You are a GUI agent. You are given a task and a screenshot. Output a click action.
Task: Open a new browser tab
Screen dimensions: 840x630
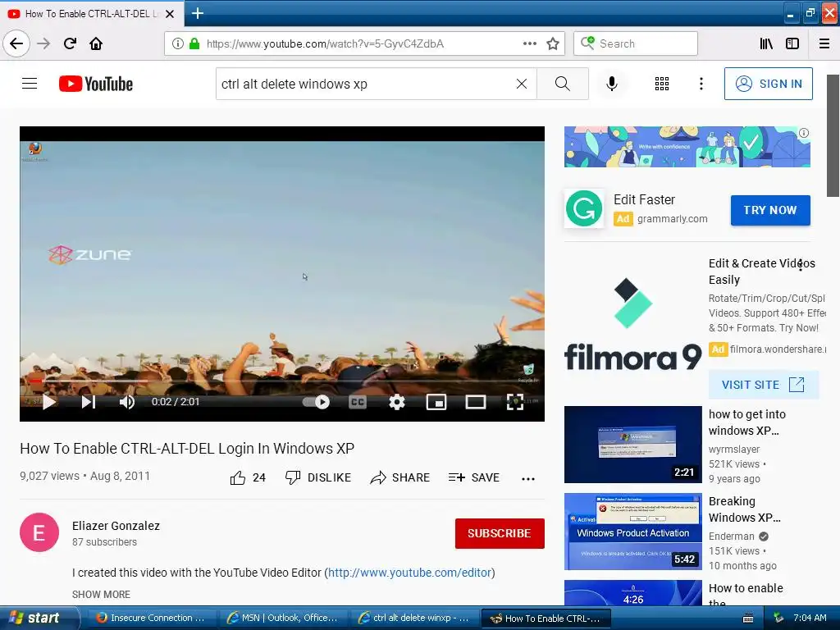coord(198,13)
